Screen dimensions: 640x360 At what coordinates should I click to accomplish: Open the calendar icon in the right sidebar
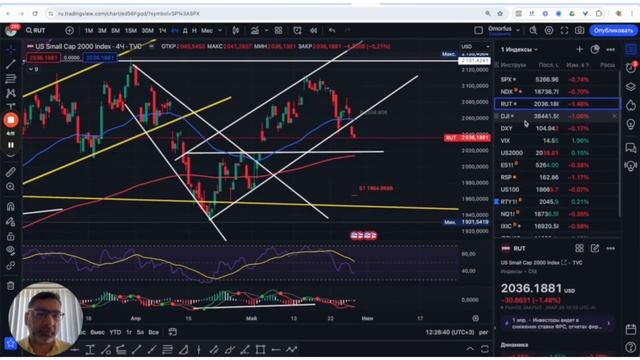tap(631, 329)
